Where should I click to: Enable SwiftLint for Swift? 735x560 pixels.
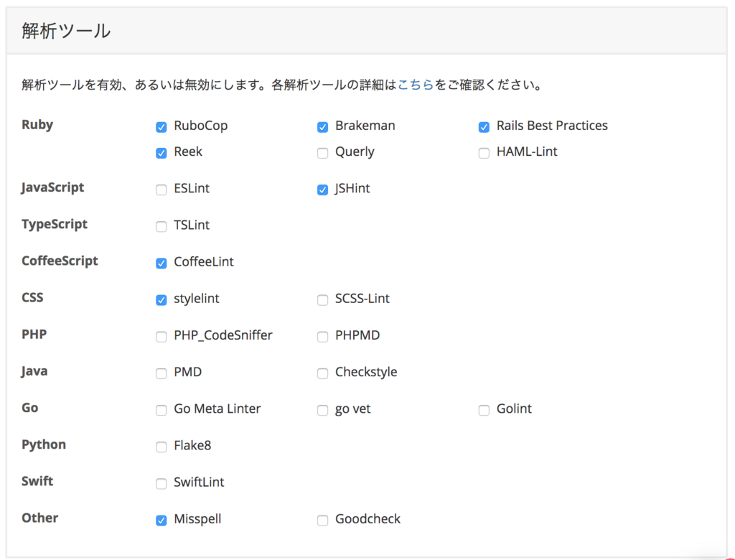[161, 484]
